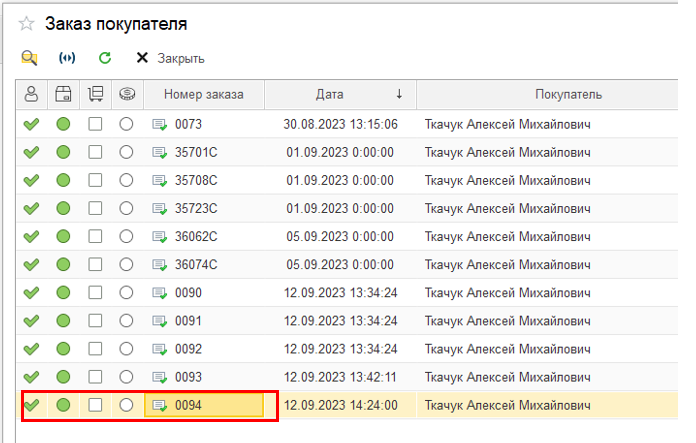Click sort arrow in Дата column header
This screenshot has height=443, width=696.
coord(399,95)
